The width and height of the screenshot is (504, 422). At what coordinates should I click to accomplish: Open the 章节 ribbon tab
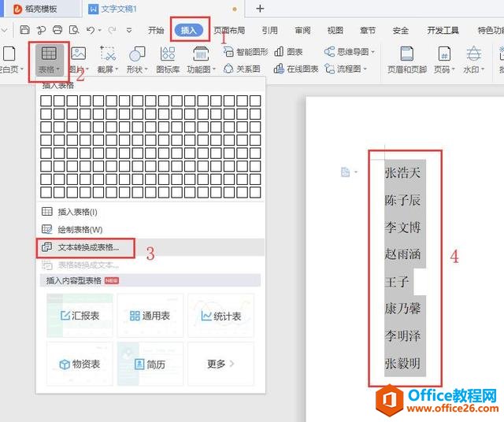pyautogui.click(x=368, y=31)
